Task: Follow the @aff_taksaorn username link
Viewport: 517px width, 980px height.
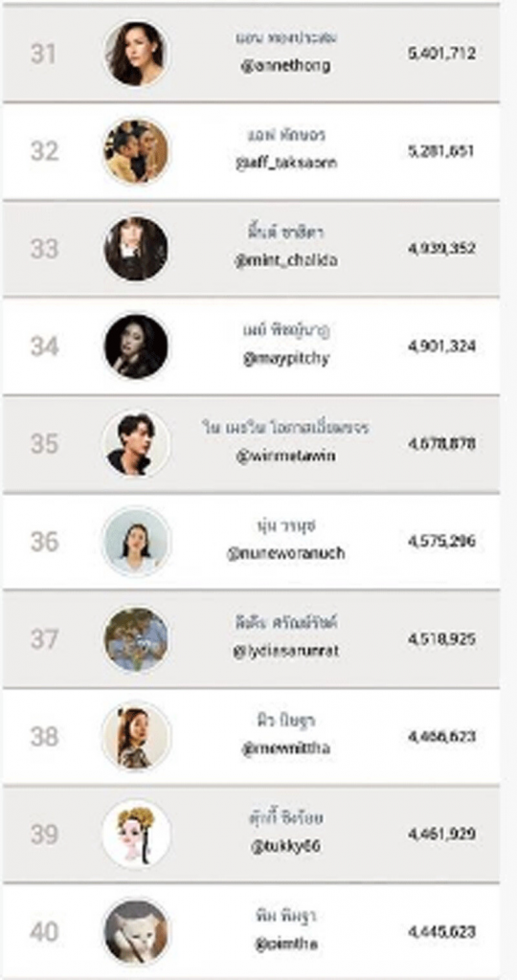Action: (x=285, y=163)
